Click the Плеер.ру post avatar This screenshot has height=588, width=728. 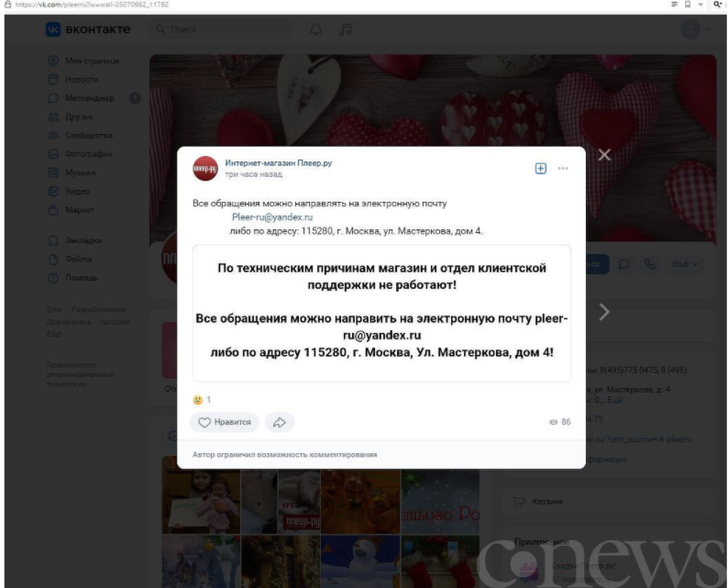coord(205,168)
